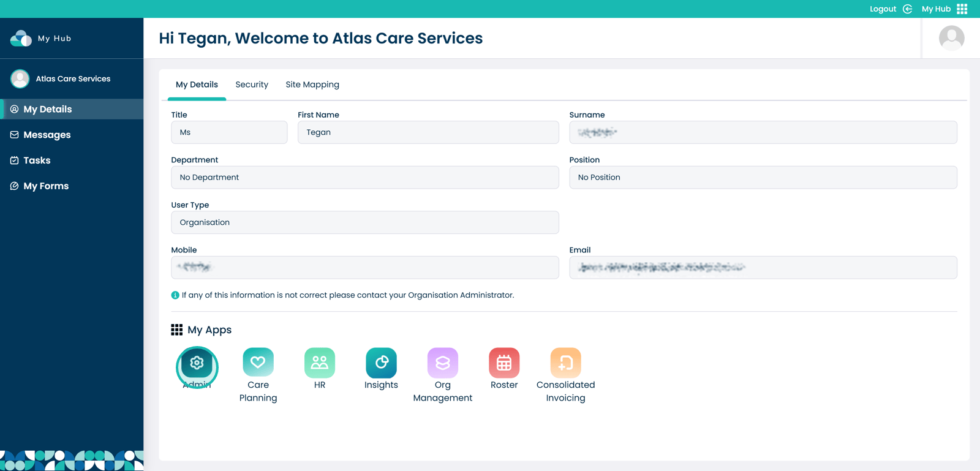Open My Forms in the sidebar
Image resolution: width=980 pixels, height=471 pixels.
click(46, 186)
